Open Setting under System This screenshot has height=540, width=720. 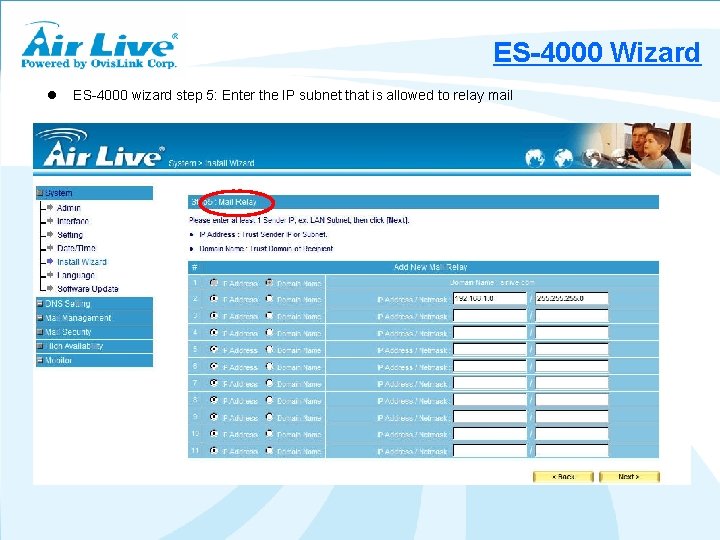point(70,235)
